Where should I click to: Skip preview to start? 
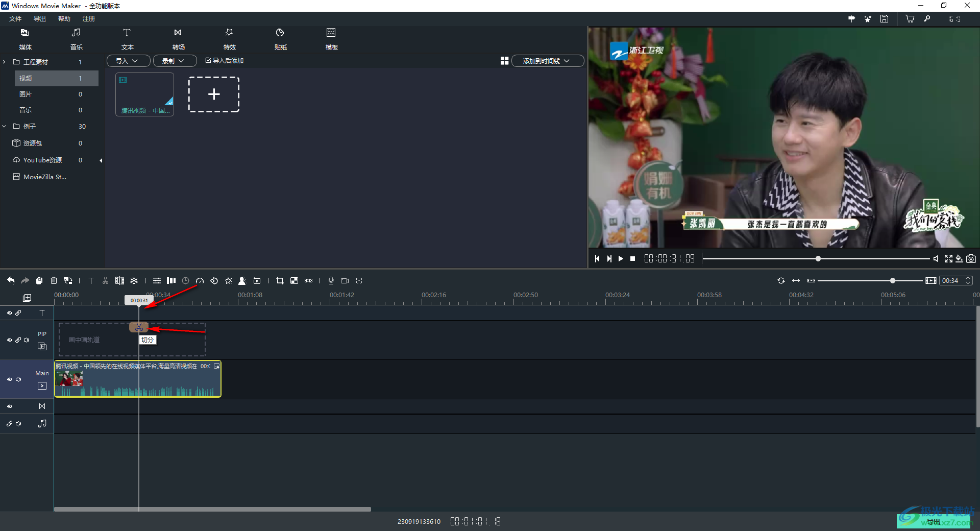[x=597, y=259]
